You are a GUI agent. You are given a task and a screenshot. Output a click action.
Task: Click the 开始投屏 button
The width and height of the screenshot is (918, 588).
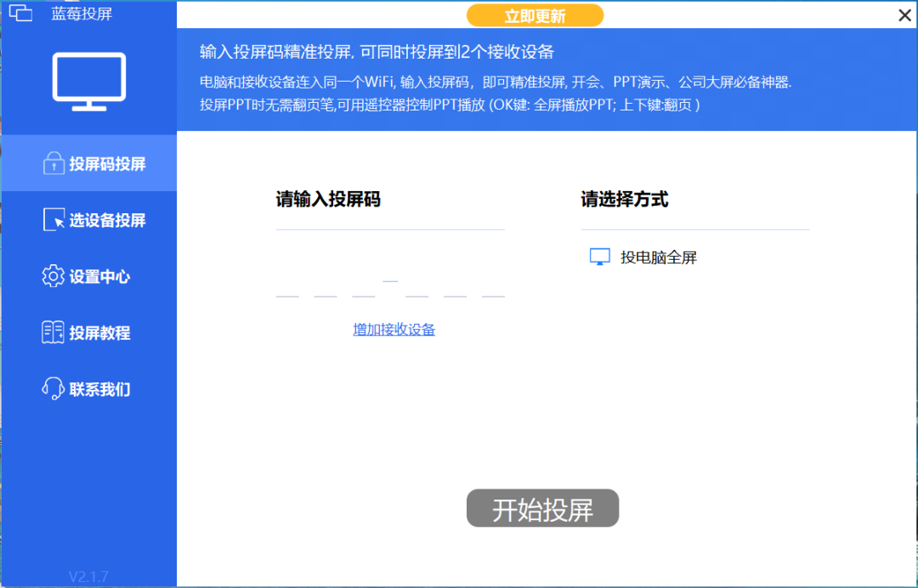(542, 508)
